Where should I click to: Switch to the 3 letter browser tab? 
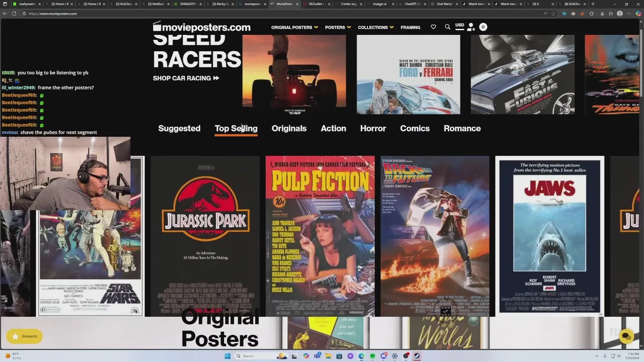[x=349, y=4]
